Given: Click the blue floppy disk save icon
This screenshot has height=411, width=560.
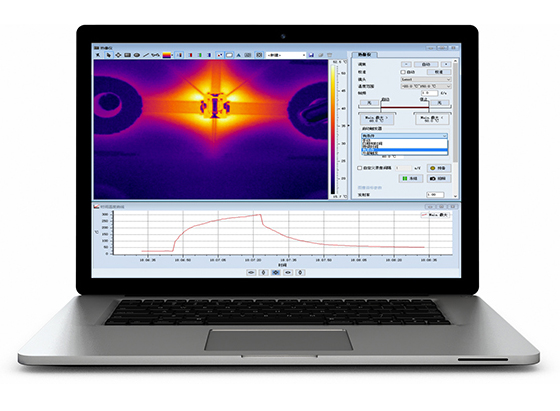Looking at the screenshot, I should click(311, 55).
